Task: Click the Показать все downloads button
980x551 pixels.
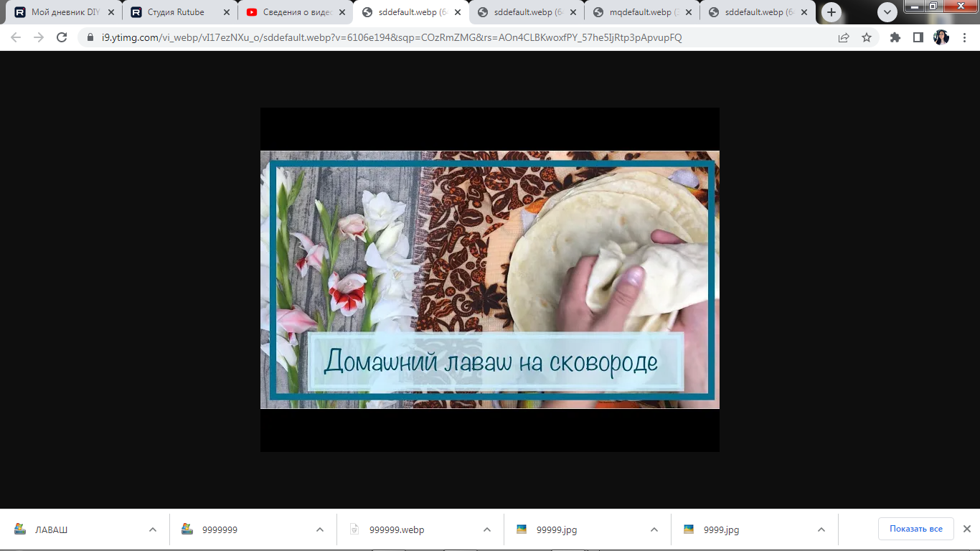Action: pos(916,529)
